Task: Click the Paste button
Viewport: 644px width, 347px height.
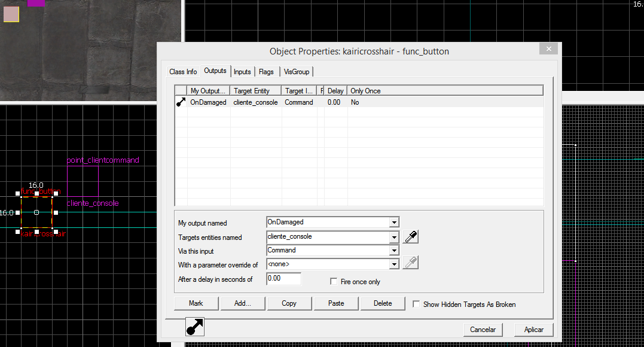Action: tap(336, 303)
